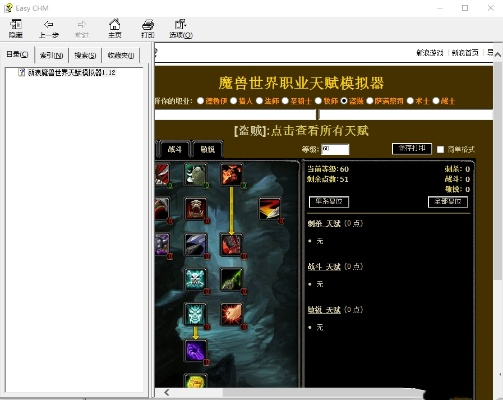Image resolution: width=503 pixels, height=400 pixels.
Task: Close the Easy CHM window
Action: pos(491,8)
